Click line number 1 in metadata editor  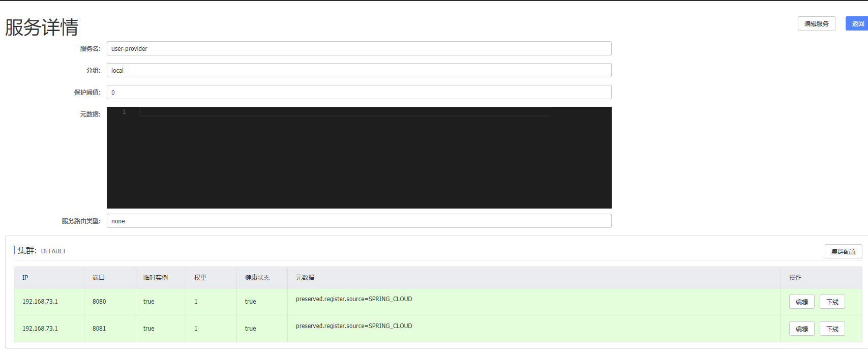pos(124,112)
